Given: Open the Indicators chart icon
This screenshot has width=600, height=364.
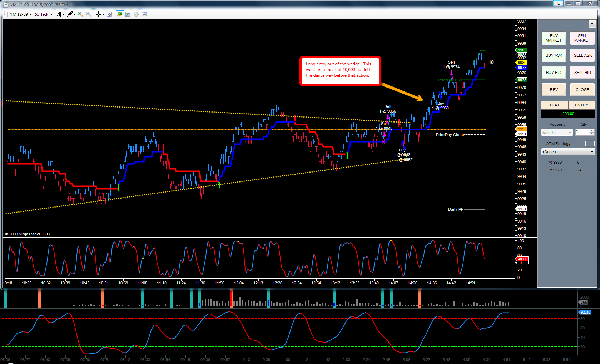Looking at the screenshot, I should tap(128, 14).
